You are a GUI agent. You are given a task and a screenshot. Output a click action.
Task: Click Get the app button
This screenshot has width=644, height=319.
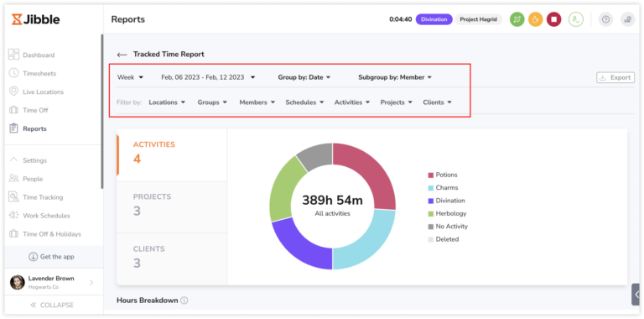[51, 257]
